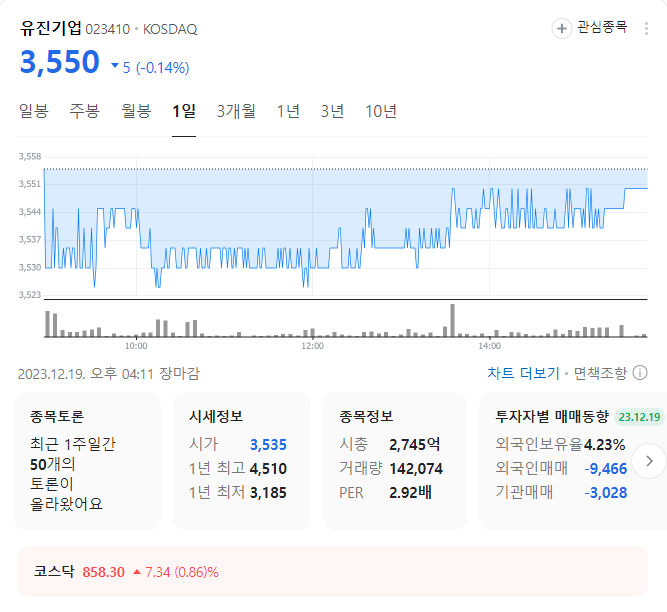
Task: Select the 주봉 weekly candle tab
Action: coord(85,111)
